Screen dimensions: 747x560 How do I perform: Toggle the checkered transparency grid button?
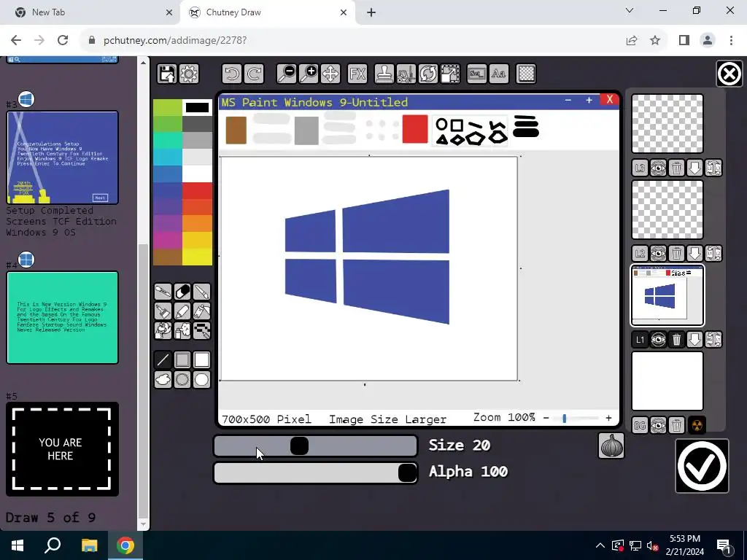(526, 74)
